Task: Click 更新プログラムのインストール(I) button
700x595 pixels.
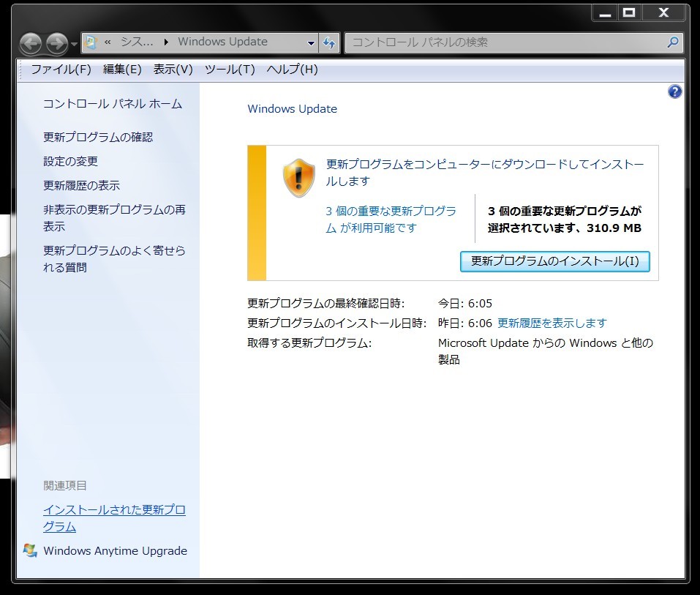Action: click(555, 261)
